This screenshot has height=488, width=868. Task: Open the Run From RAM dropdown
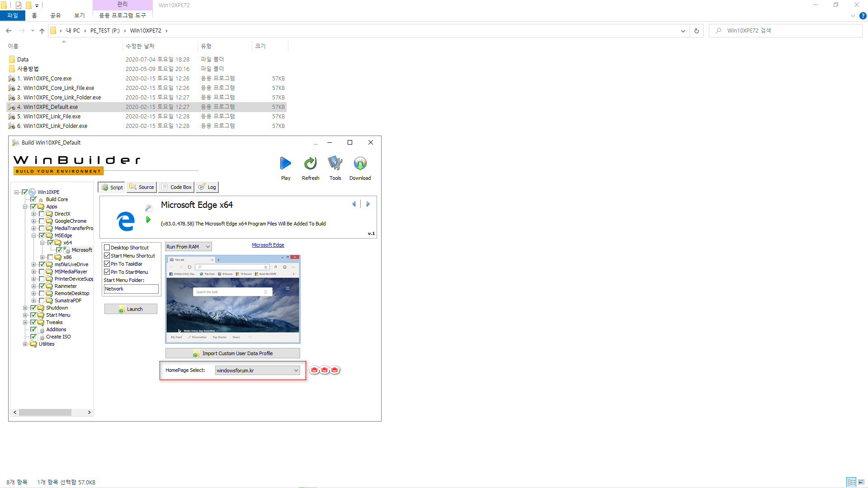(189, 247)
